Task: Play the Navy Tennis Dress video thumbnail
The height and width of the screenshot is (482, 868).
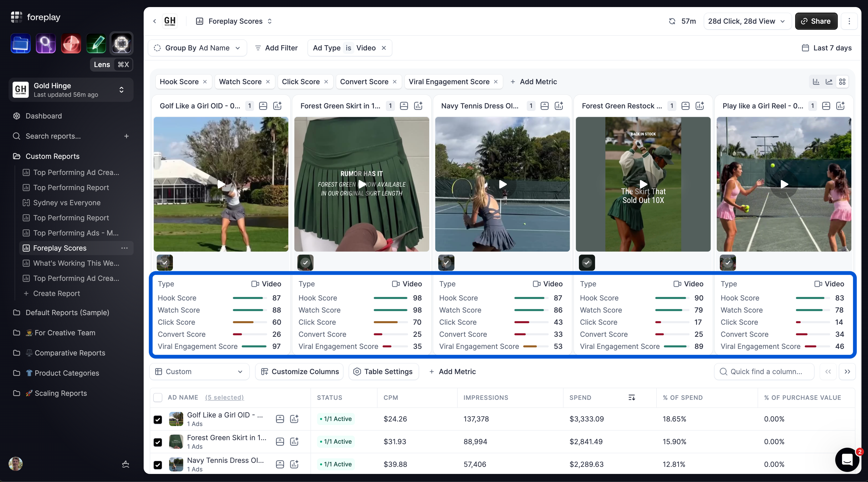Action: [x=502, y=184]
